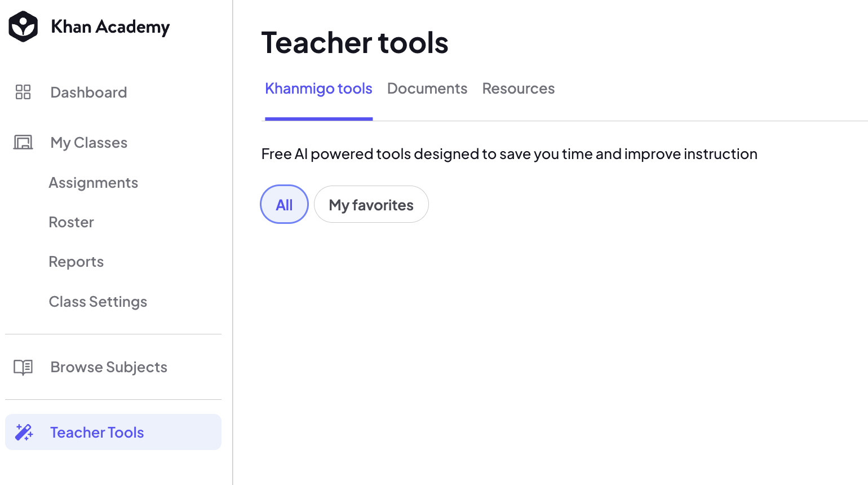The width and height of the screenshot is (868, 485).
Task: Go to Khan Academy home via wordmark
Action: (110, 27)
